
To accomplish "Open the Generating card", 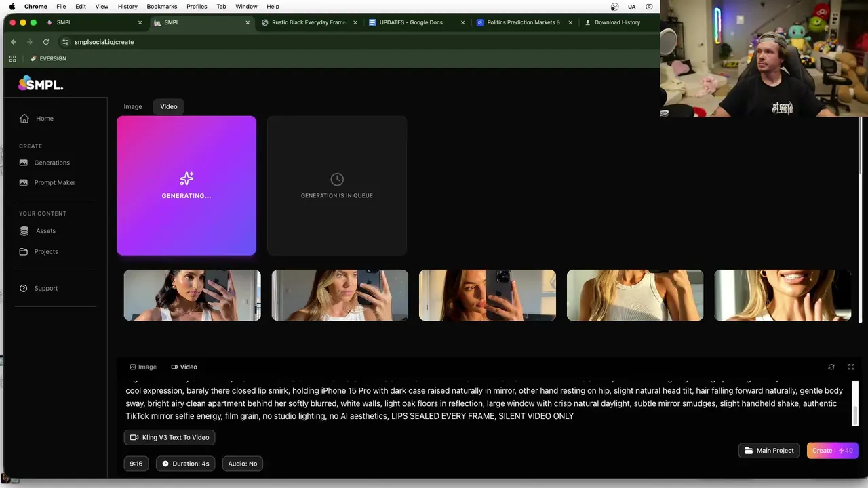I will point(186,186).
